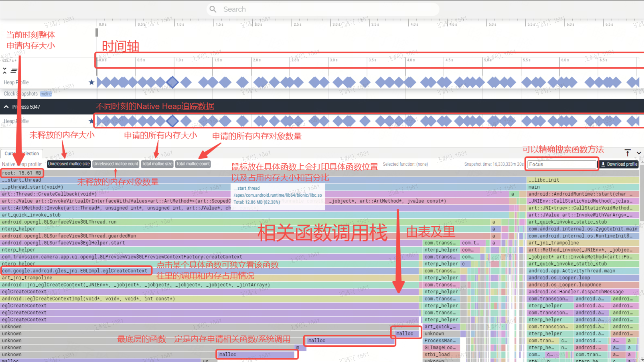Select the art_quick_invoke_stub frame
Viewport: 644px width, 362px height.
click(255, 215)
